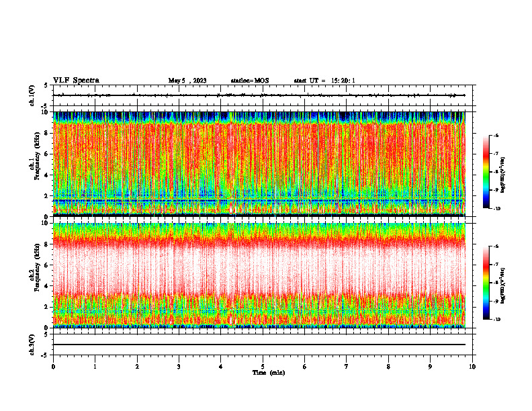Click time axis tick label "0"

coord(53,367)
